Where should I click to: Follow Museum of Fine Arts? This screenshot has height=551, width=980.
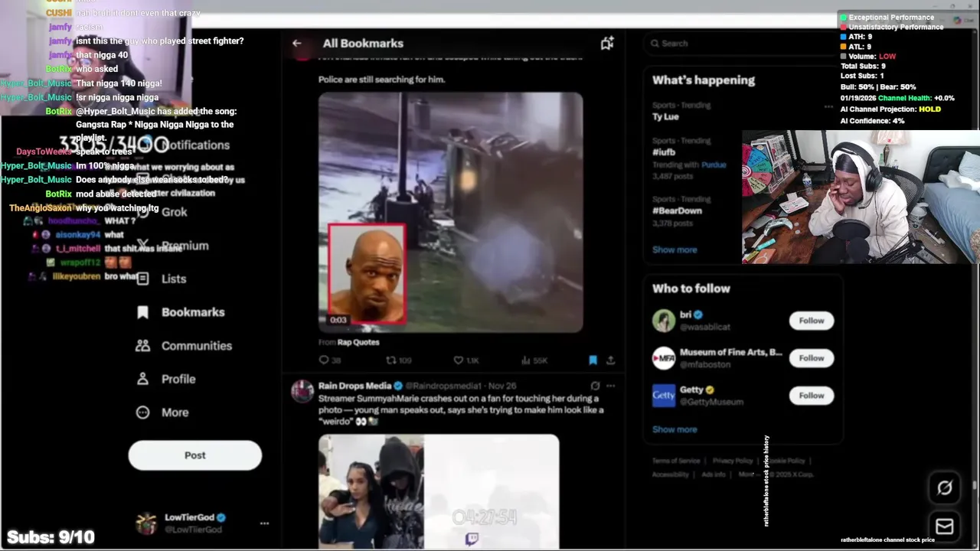tap(811, 358)
